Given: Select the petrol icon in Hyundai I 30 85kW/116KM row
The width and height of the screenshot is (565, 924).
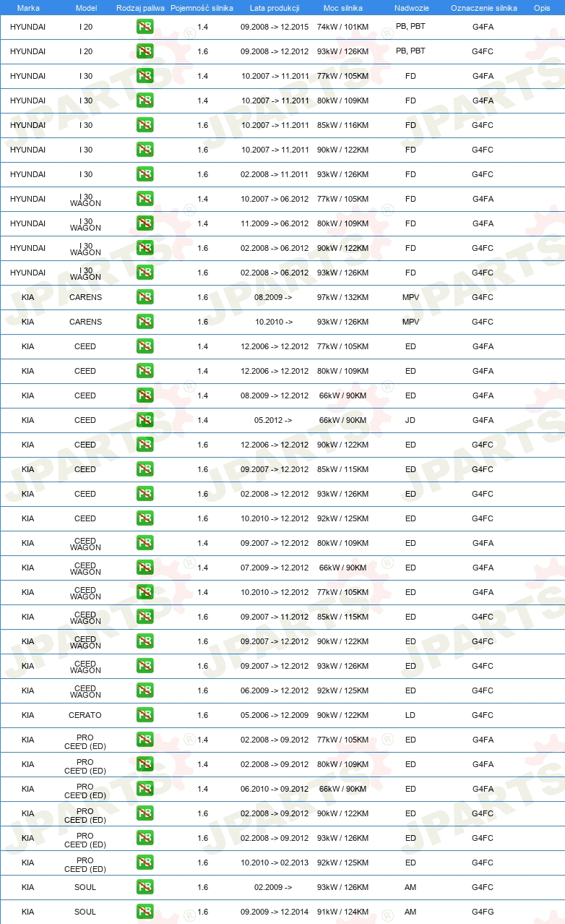Looking at the screenshot, I should [145, 125].
